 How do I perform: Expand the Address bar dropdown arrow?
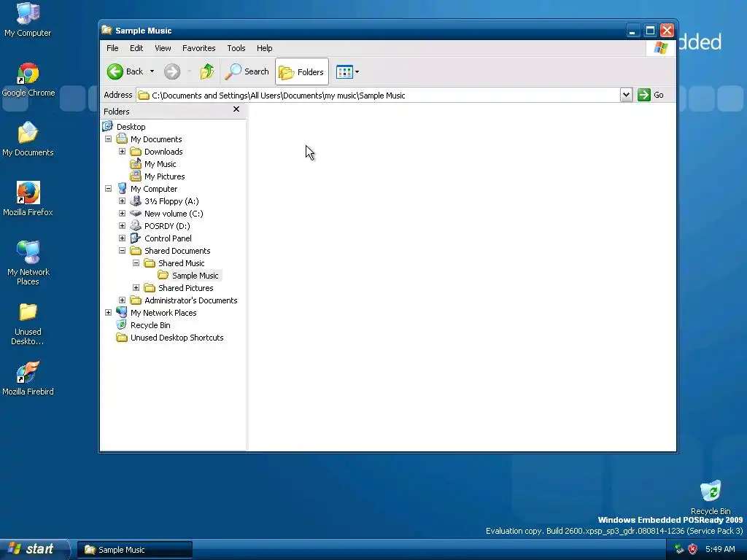pos(626,95)
